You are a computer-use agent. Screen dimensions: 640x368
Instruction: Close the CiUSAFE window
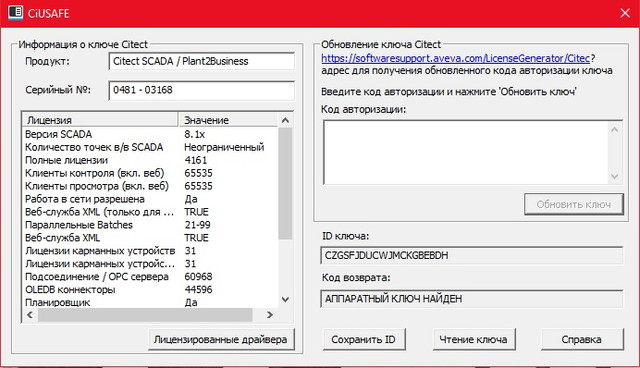625,13
